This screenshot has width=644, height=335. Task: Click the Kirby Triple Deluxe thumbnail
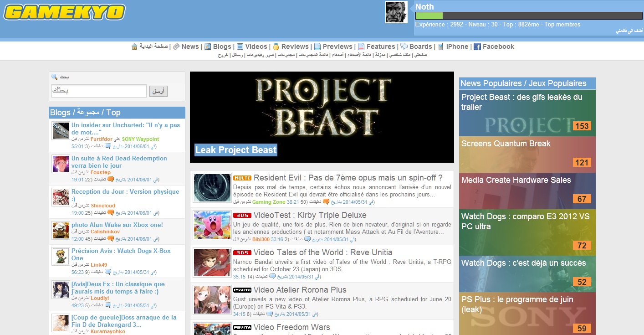212,225
